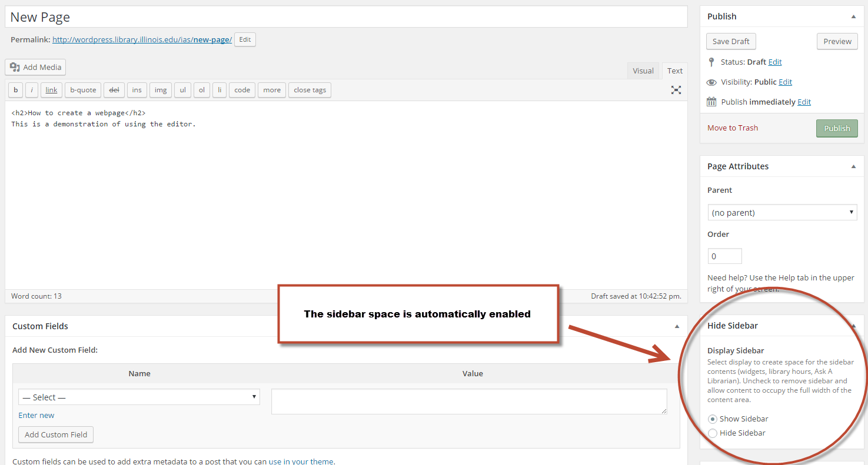Switch to the Visual editor tab
This screenshot has width=868, height=465.
point(643,71)
